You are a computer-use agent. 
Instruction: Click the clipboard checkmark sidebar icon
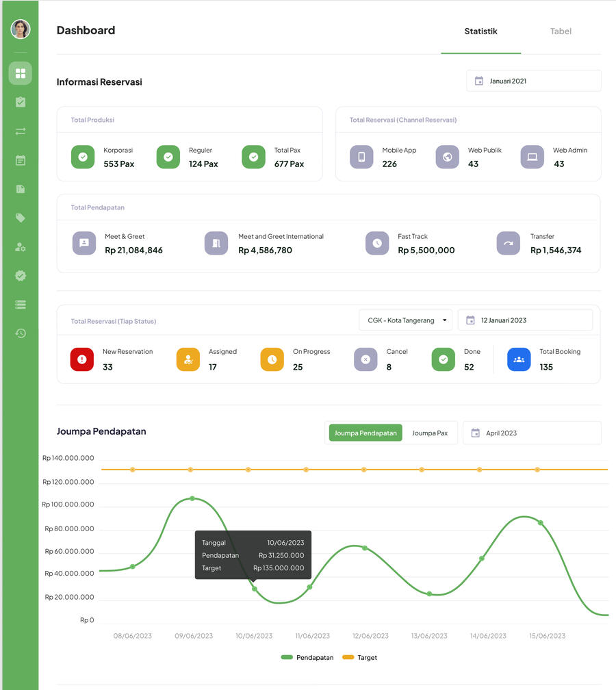[21, 102]
